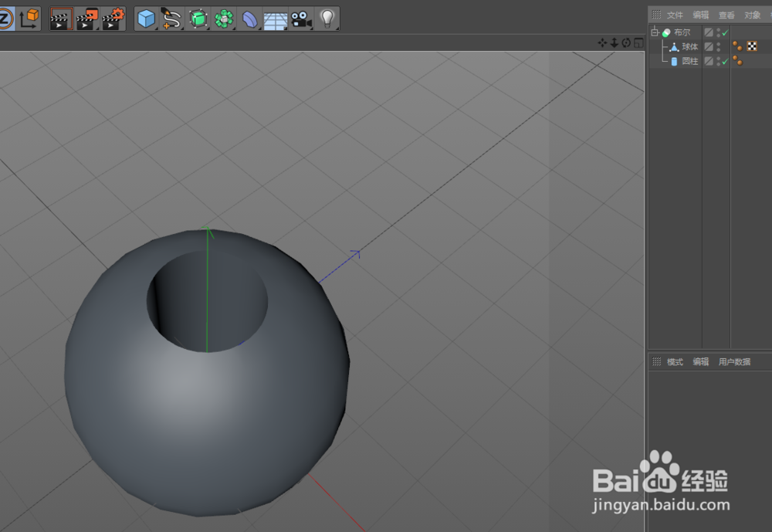Select the freehand Spline pen tool

[x=171, y=19]
